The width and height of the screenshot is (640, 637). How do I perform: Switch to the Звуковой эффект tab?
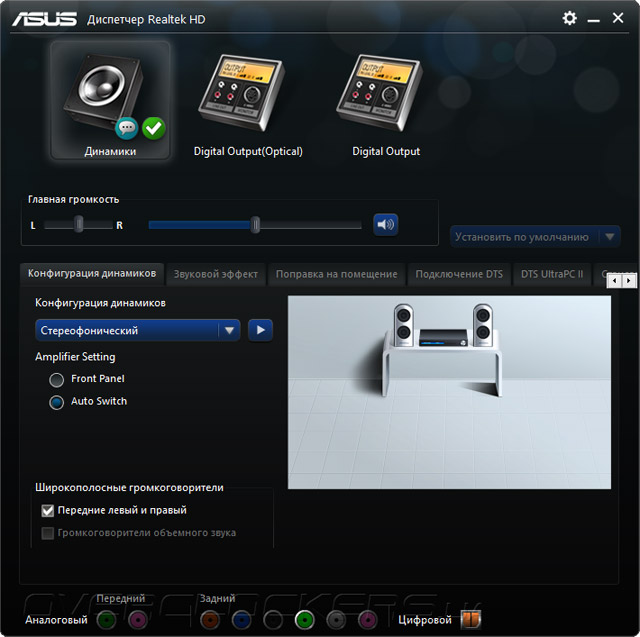tap(216, 274)
